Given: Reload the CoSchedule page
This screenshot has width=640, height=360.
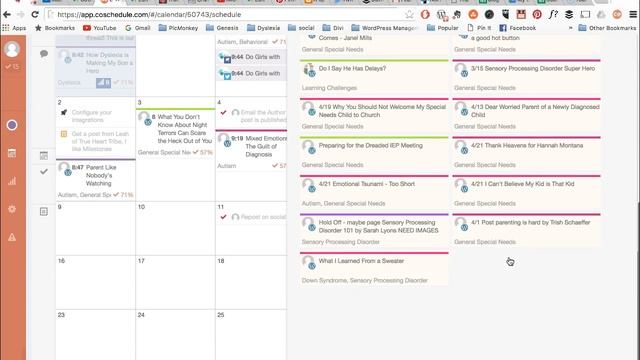Looking at the screenshot, I should coord(35,15).
